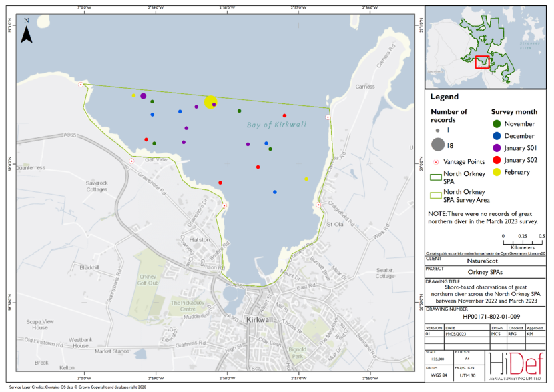Screen dimensions: 554x392
Task: Click the 'Survey month' heading
Action: 514,112
